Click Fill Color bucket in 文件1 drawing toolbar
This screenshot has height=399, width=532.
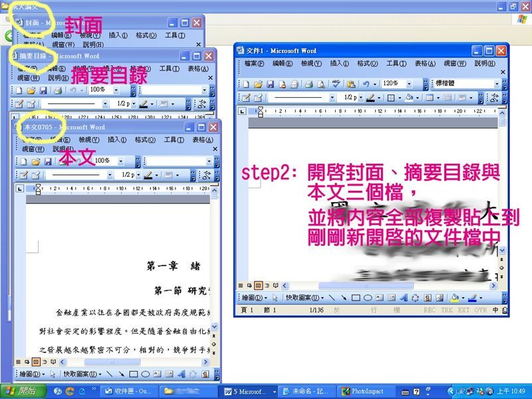click(454, 298)
